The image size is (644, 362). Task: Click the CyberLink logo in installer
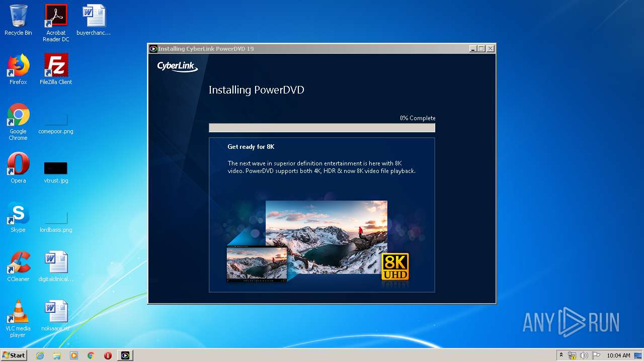(178, 66)
